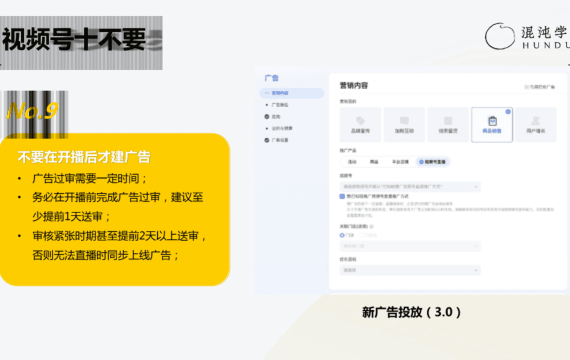Select the 加粉互动 chat bubble card
Viewport: 570px width, 360px height.
tap(404, 125)
